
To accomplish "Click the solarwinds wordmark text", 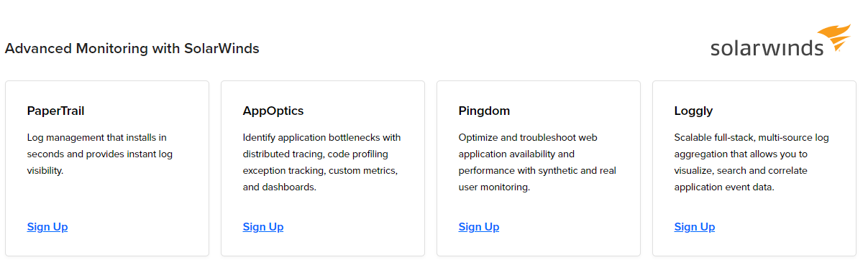I will coord(767,48).
